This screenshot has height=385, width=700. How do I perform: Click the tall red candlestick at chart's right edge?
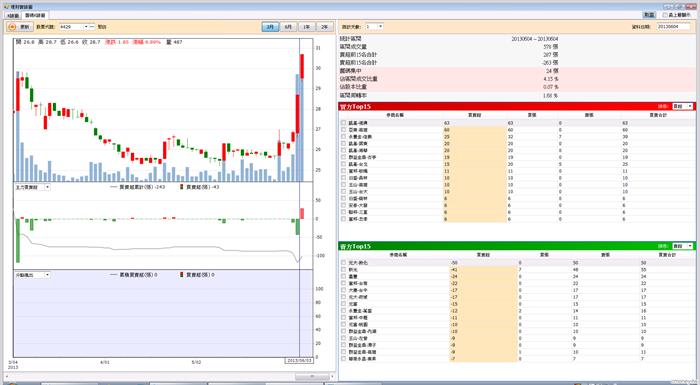pos(302,66)
